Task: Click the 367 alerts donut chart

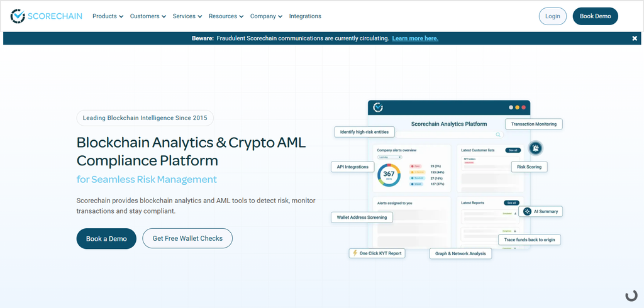Action: (389, 175)
